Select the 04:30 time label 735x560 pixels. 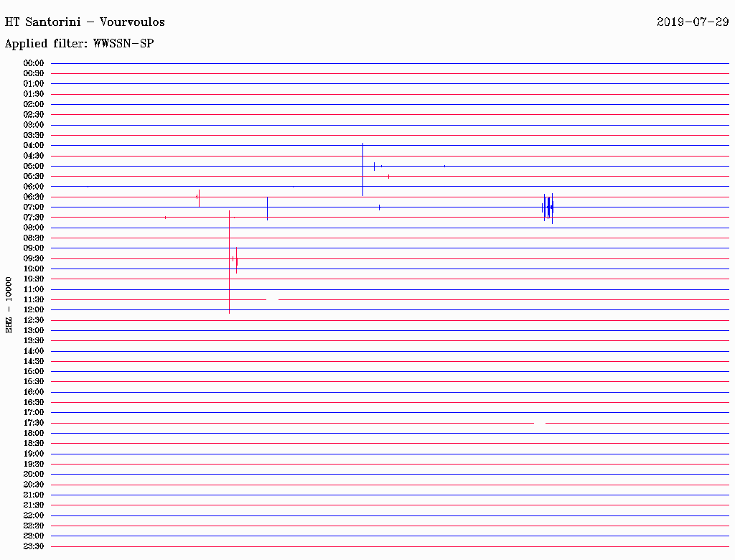point(34,156)
